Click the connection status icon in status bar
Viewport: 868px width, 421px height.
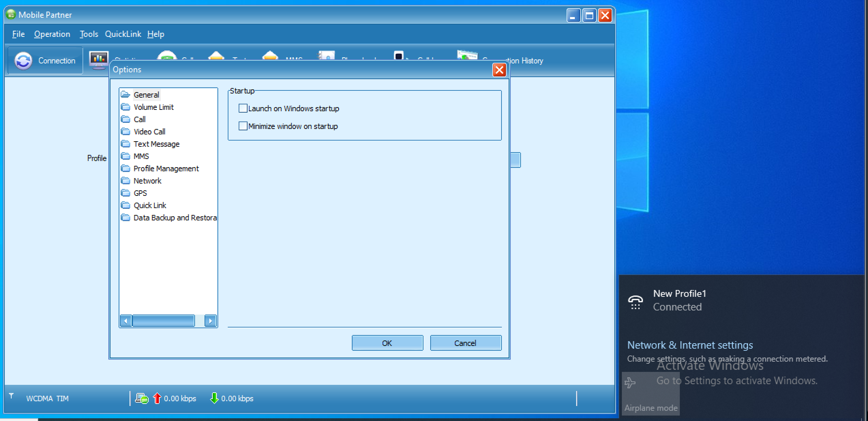click(141, 398)
